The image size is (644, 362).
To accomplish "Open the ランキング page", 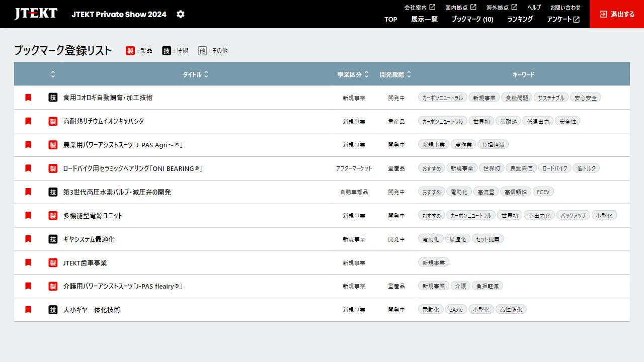I will coord(520,20).
